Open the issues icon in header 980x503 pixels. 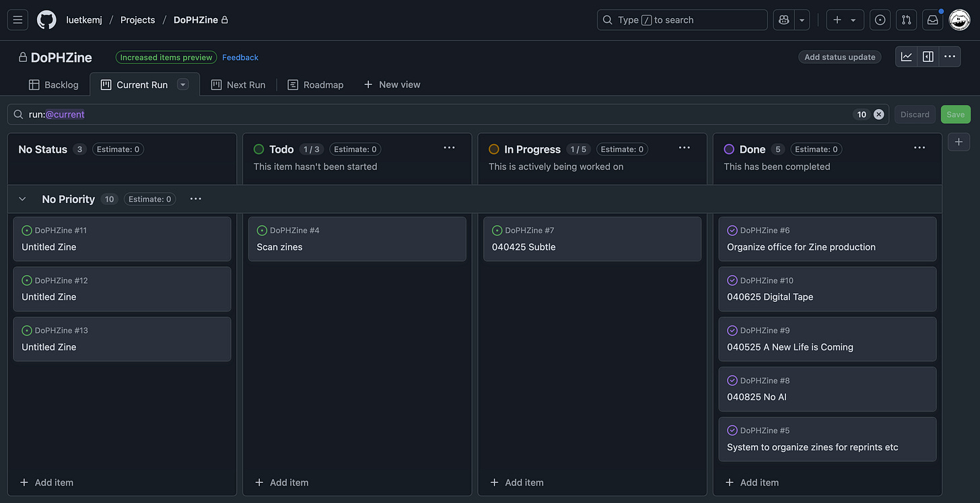(880, 20)
